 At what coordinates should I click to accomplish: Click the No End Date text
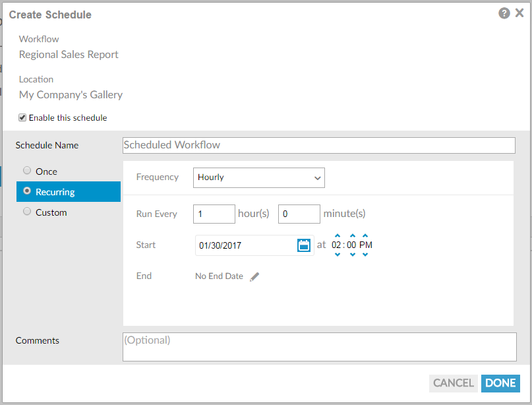(x=219, y=276)
